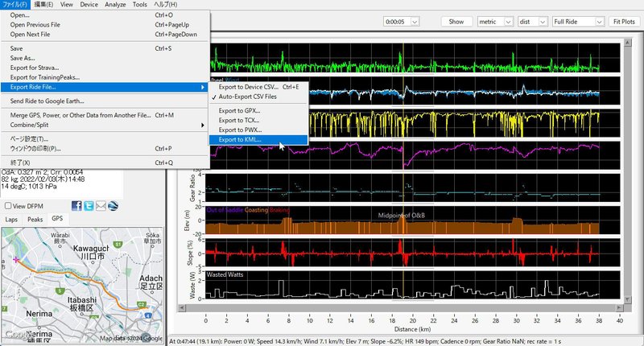Open the 編集(E) menu
The width and height of the screenshot is (644, 346).
click(x=43, y=5)
